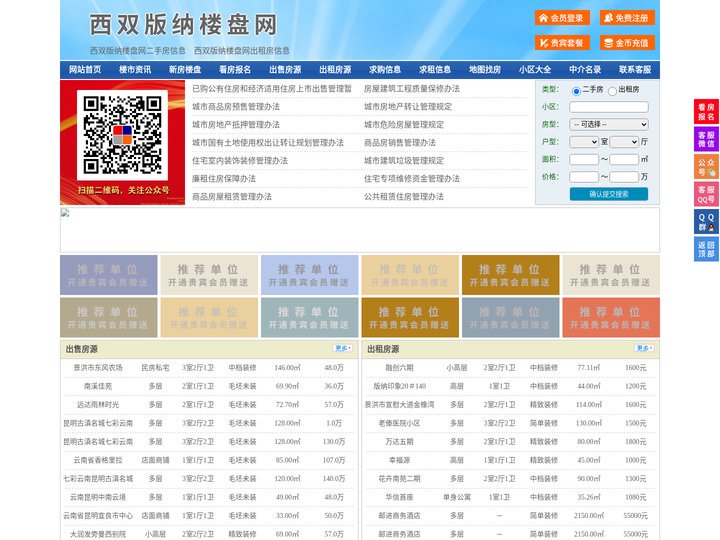Select the 出租房 radio button
Screen dimensions: 720x540
coord(612,91)
